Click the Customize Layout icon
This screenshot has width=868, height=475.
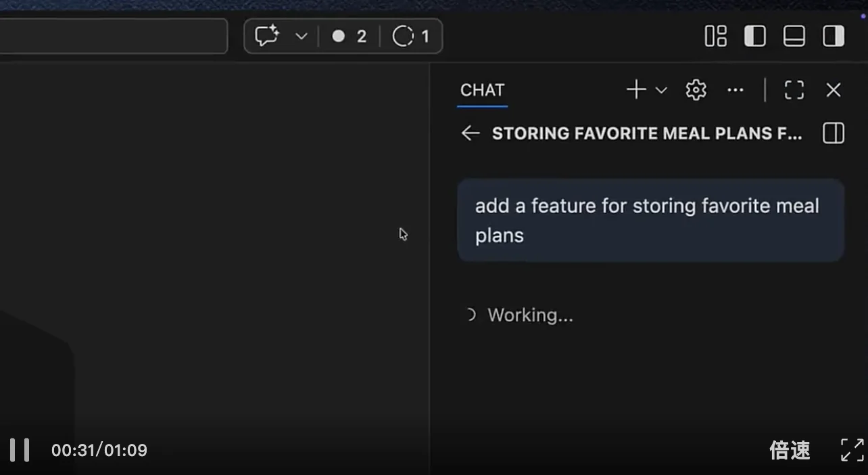coord(715,36)
